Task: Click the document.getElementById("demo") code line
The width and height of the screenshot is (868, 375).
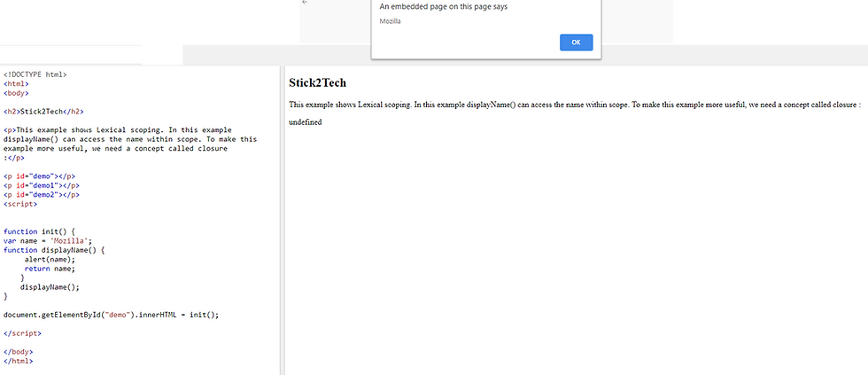Action: click(112, 315)
